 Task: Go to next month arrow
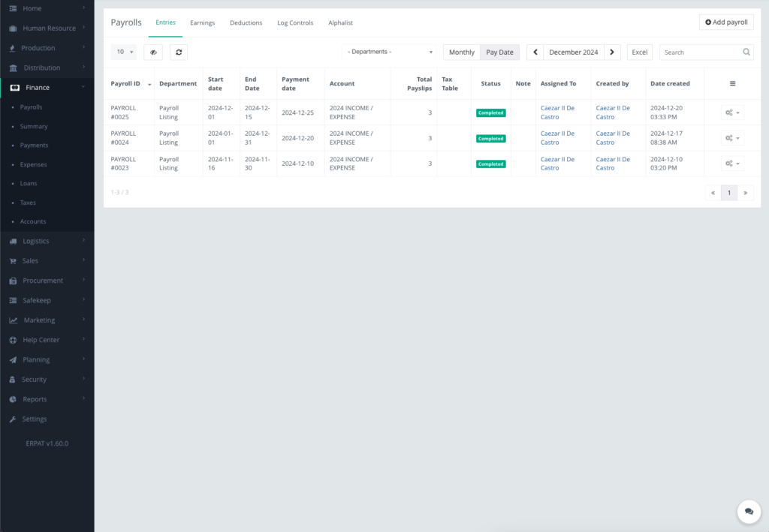(612, 53)
